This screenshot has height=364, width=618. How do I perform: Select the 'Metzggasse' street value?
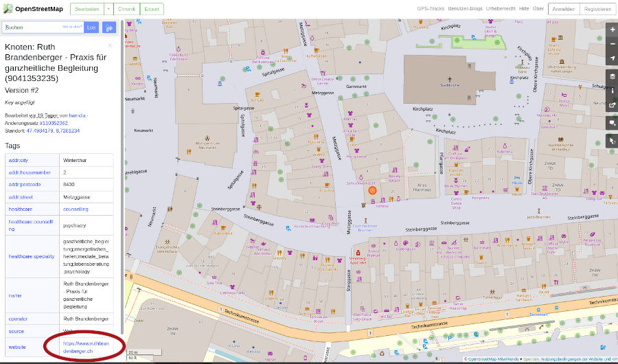pos(77,197)
